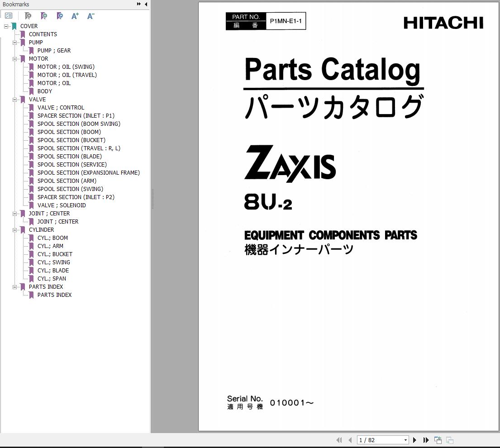Expand the bookmarks panel double-arrow

(139, 4)
